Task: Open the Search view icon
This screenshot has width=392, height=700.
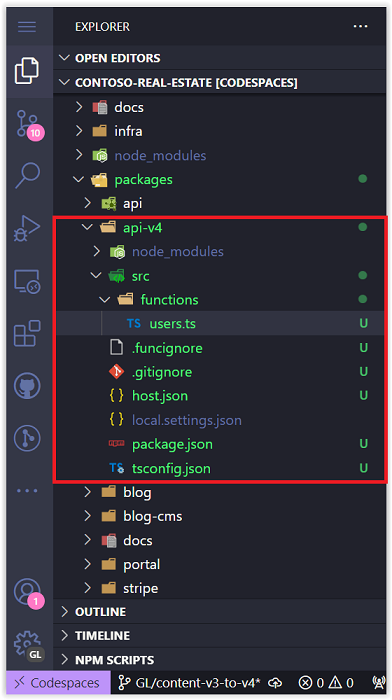Action: (x=27, y=175)
